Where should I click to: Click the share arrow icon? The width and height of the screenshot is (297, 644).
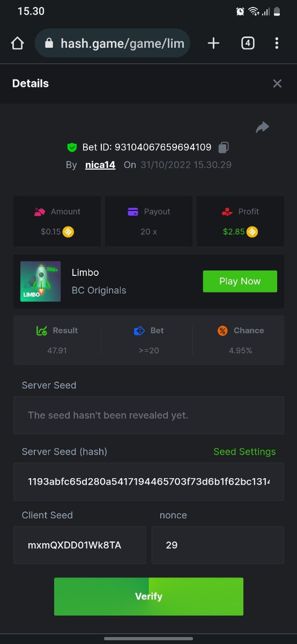point(262,127)
